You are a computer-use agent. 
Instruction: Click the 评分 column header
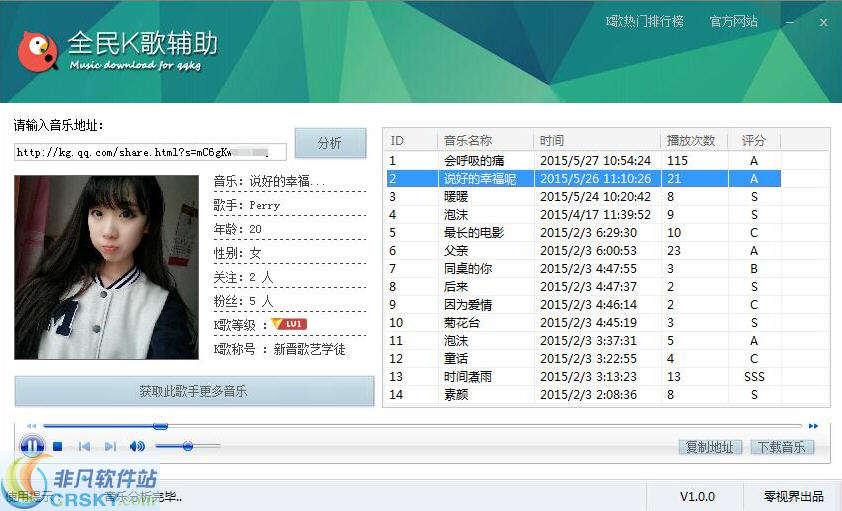click(x=754, y=141)
